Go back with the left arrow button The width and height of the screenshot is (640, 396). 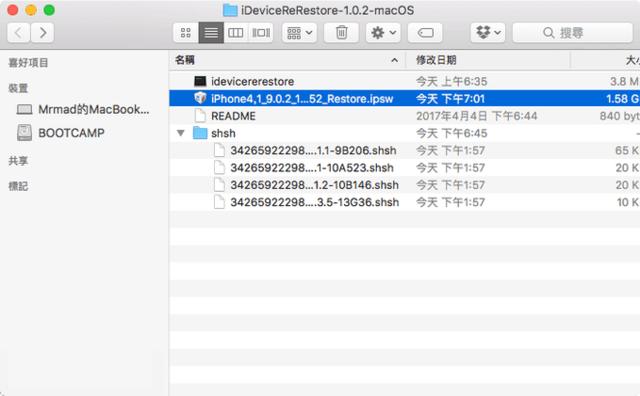[x=18, y=32]
